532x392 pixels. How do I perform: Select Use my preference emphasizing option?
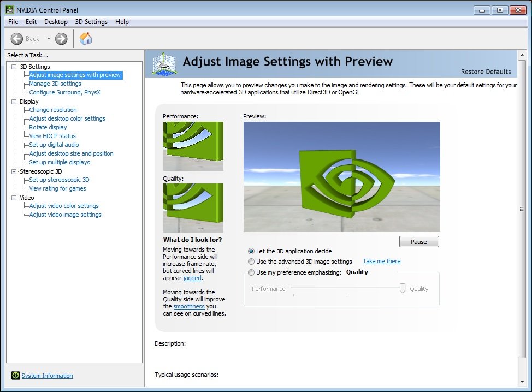click(251, 272)
